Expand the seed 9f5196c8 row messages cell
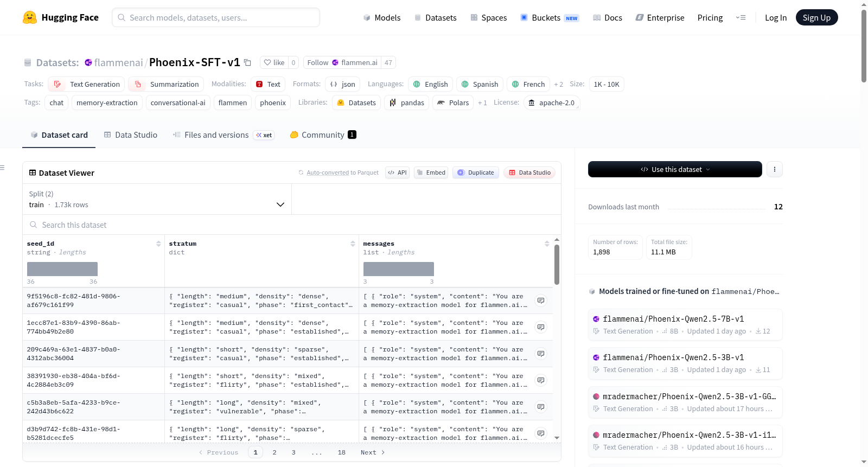Image resolution: width=868 pixels, height=467 pixels. pos(541,300)
